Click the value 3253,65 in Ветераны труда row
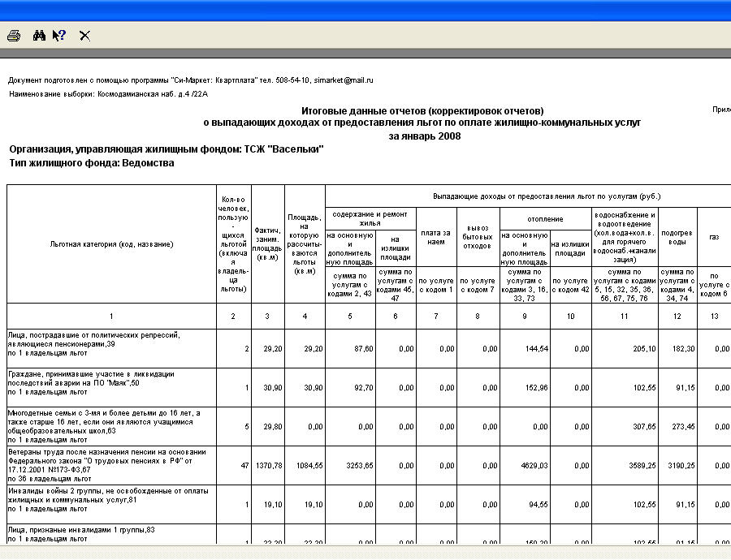 (x=360, y=465)
